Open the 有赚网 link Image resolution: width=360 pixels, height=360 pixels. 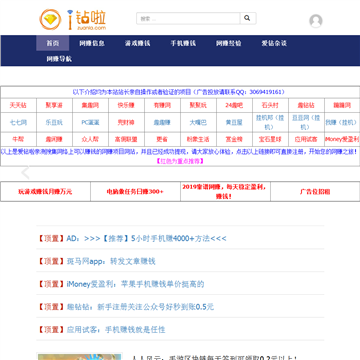pos(162,105)
